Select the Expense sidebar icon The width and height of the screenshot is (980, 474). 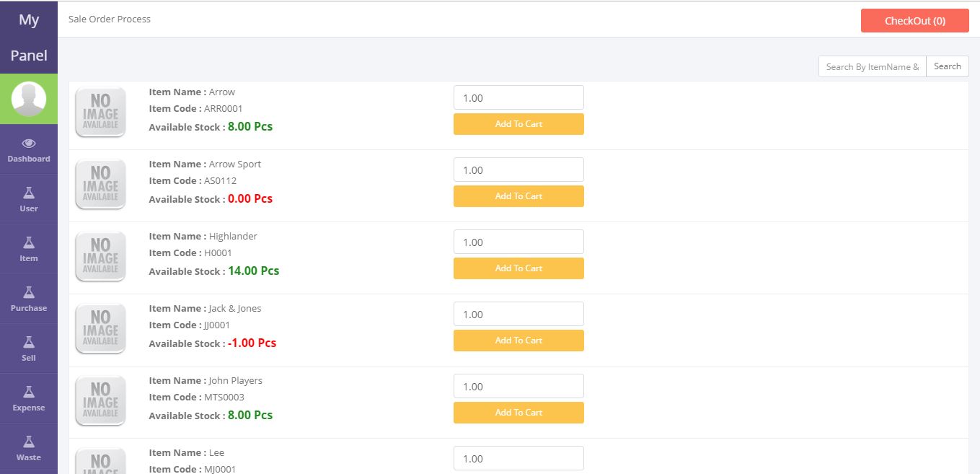point(29,392)
